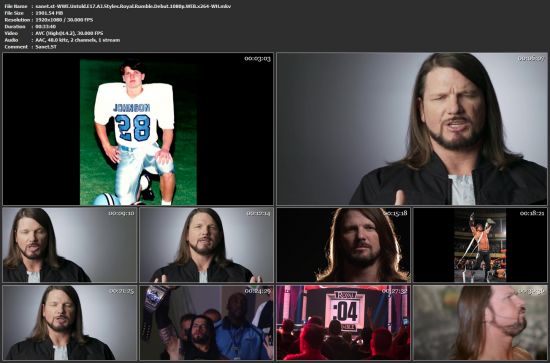Open the championship belt crowd thumbnail

point(206,323)
